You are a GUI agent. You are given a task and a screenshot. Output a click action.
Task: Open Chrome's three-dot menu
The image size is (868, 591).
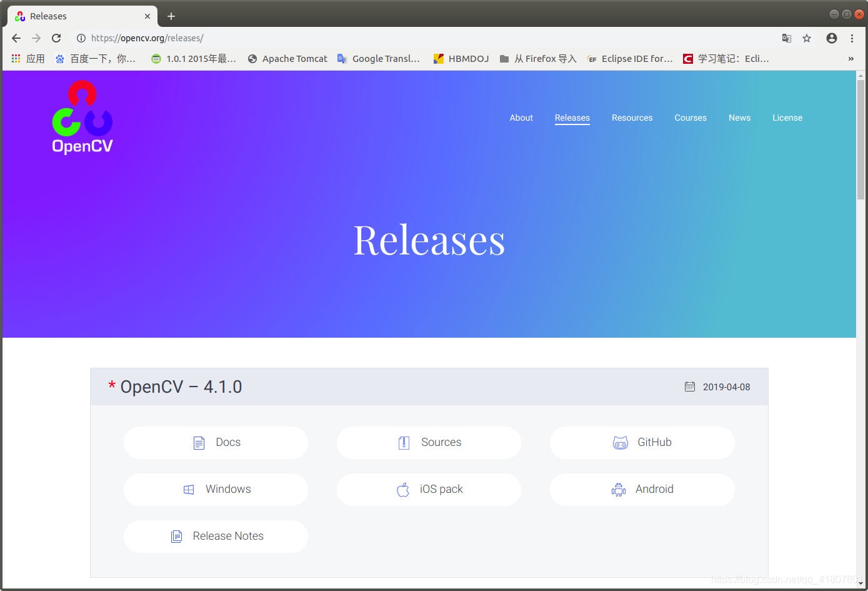852,38
